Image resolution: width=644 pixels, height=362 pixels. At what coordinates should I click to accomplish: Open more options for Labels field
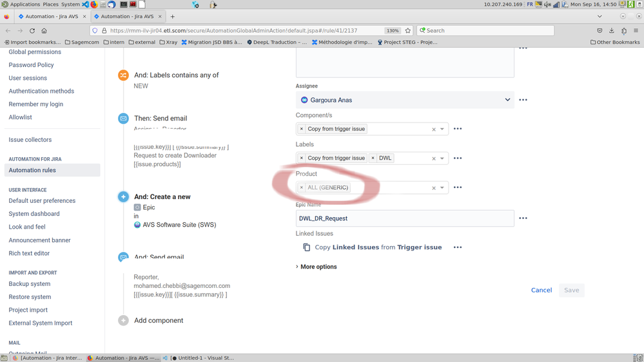458,158
